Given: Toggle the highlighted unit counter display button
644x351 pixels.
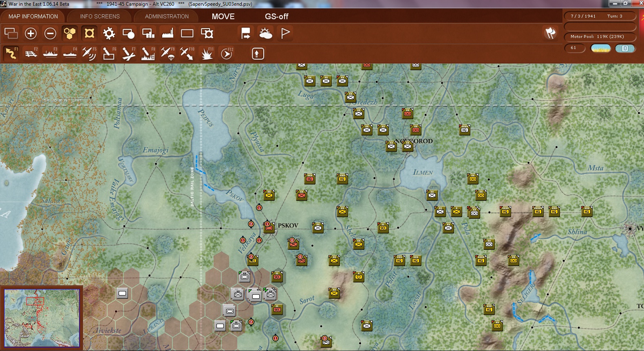Looking at the screenshot, I should (89, 33).
